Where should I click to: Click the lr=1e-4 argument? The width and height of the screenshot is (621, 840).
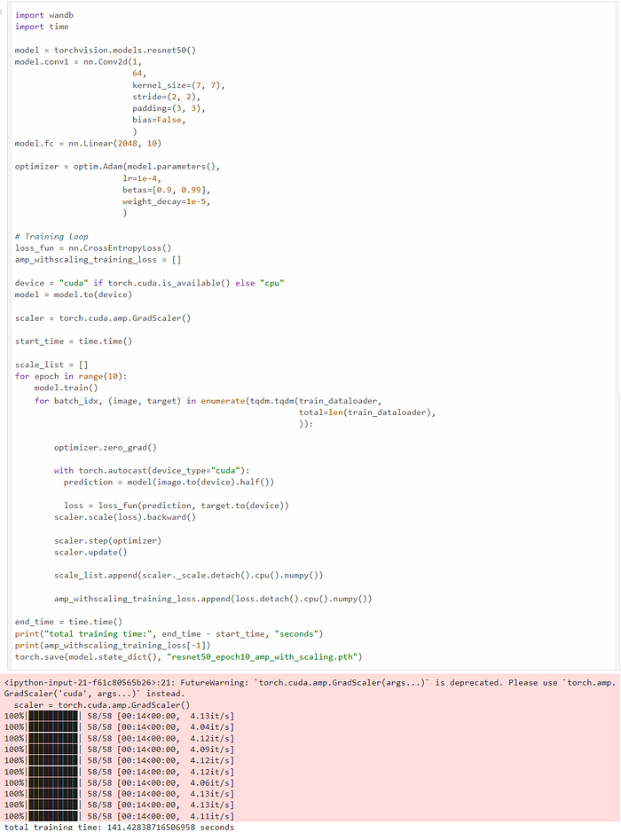[141, 178]
